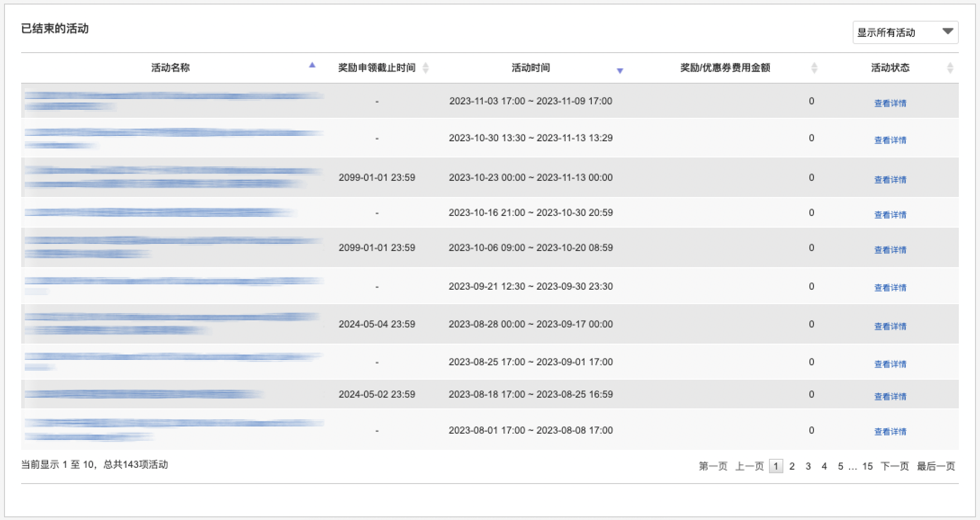Jump to page 15
This screenshot has width=980, height=520.
coord(868,466)
